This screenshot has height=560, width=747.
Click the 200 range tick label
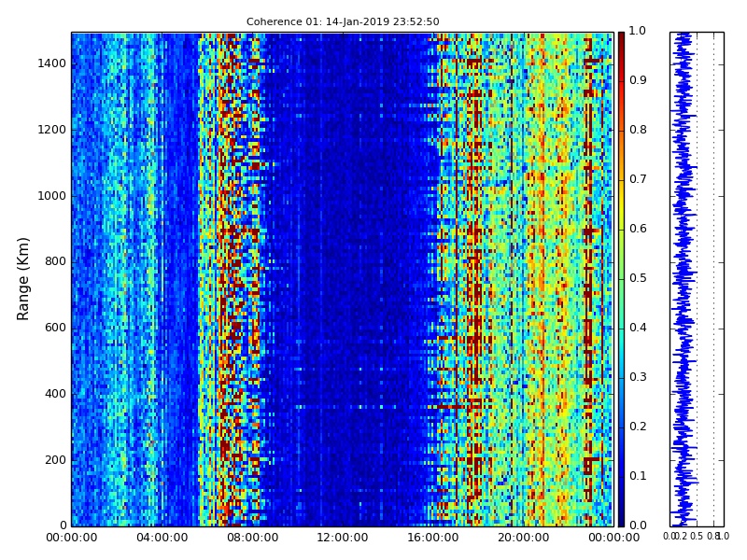(x=55, y=460)
